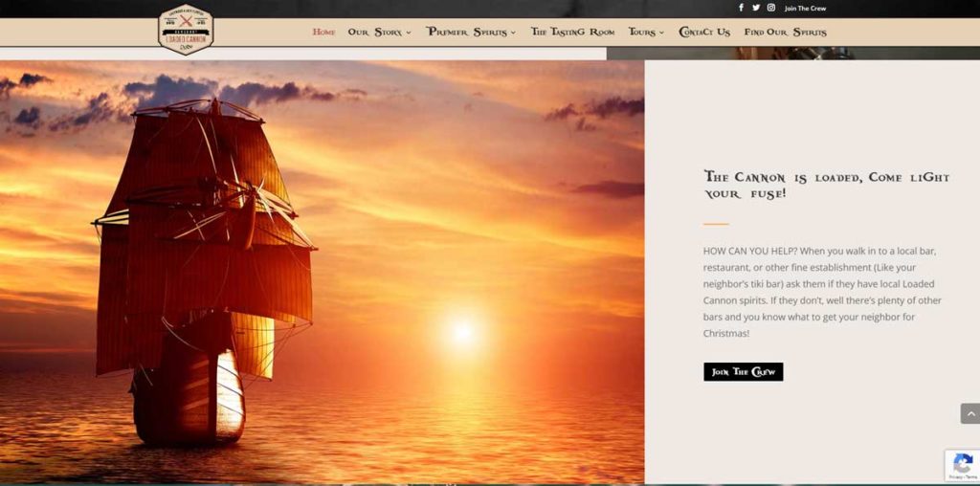
Task: Click the sunset pirate ship image
Action: (x=322, y=272)
